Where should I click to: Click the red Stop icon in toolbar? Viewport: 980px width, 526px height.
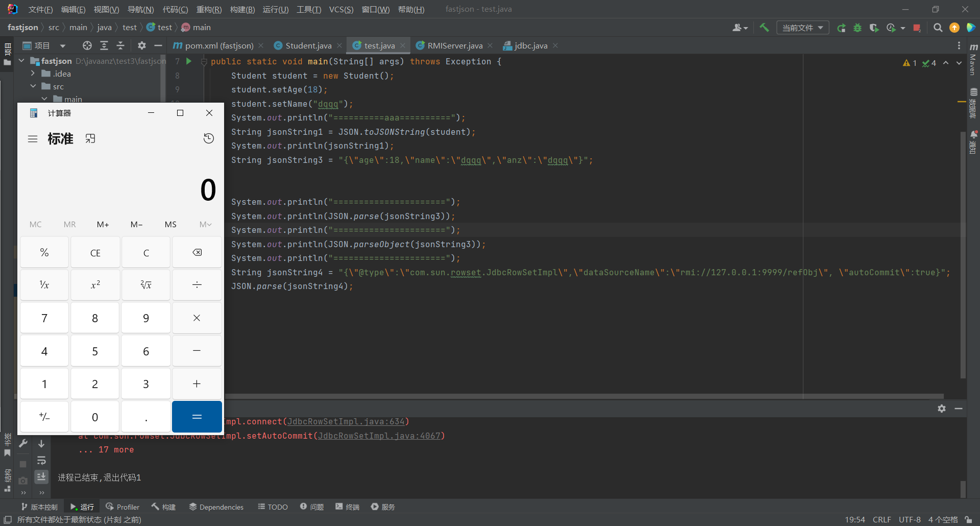tap(917, 28)
